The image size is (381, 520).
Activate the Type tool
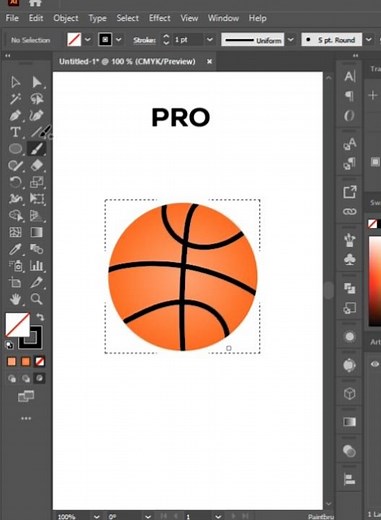(x=15, y=132)
